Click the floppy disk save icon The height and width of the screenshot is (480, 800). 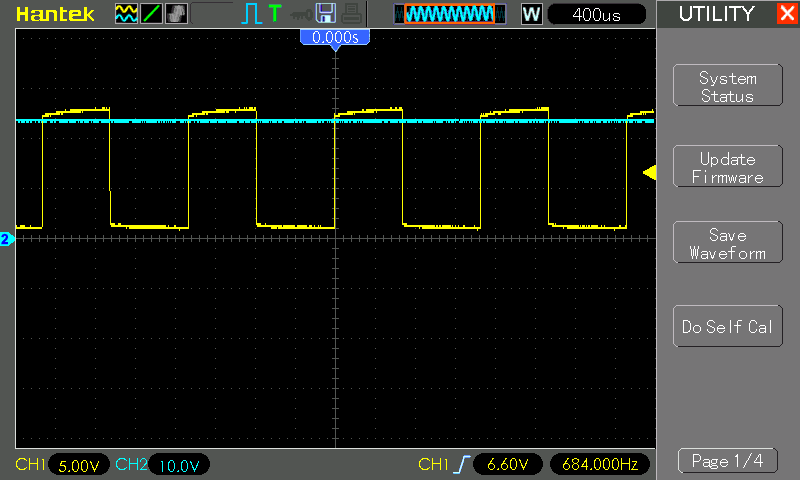[326, 13]
